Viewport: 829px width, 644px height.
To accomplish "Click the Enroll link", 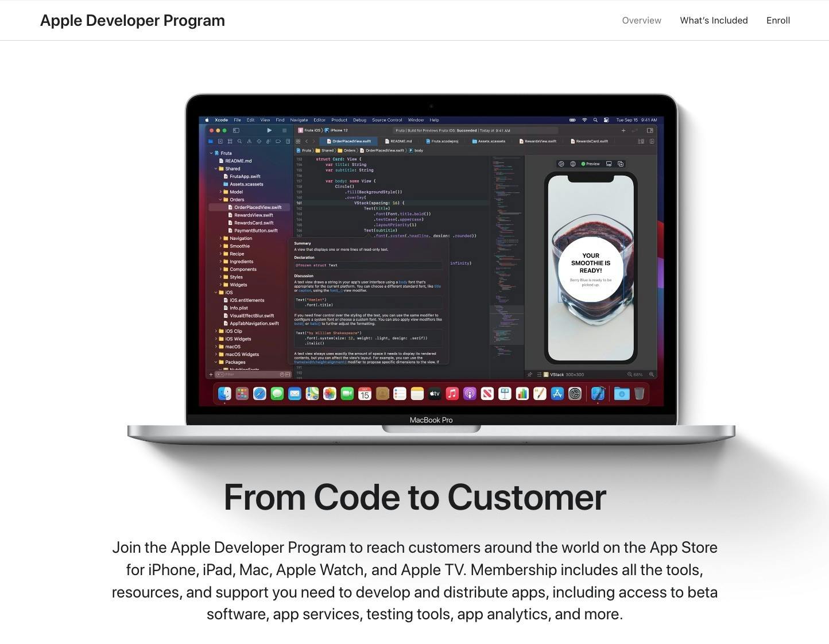I will coord(778,21).
